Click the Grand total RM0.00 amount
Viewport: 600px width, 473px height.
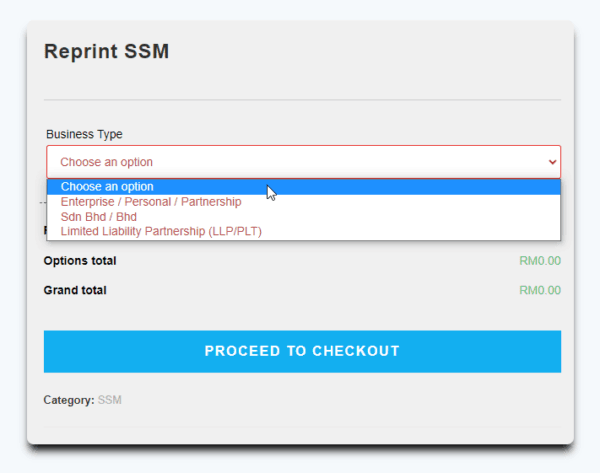pyautogui.click(x=540, y=291)
